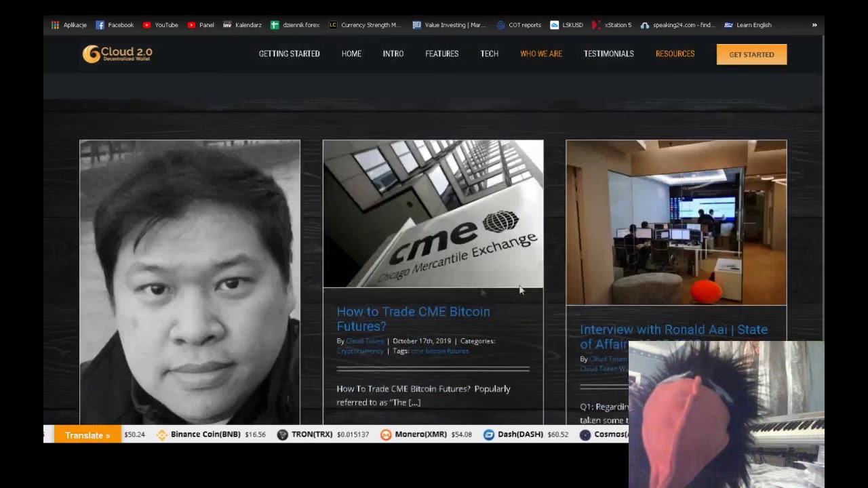Click the $60.52 DASH price
The image size is (868, 488).
click(x=558, y=434)
